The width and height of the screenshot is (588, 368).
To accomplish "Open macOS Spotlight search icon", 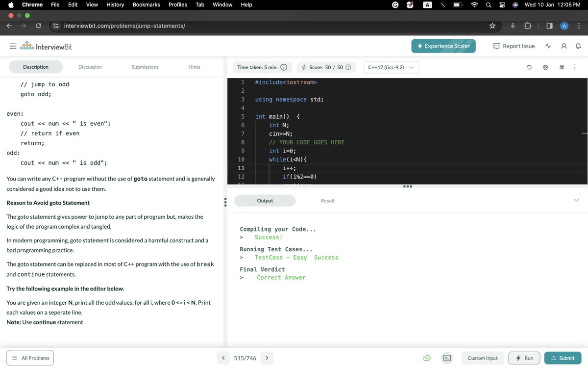I will click(x=489, y=5).
